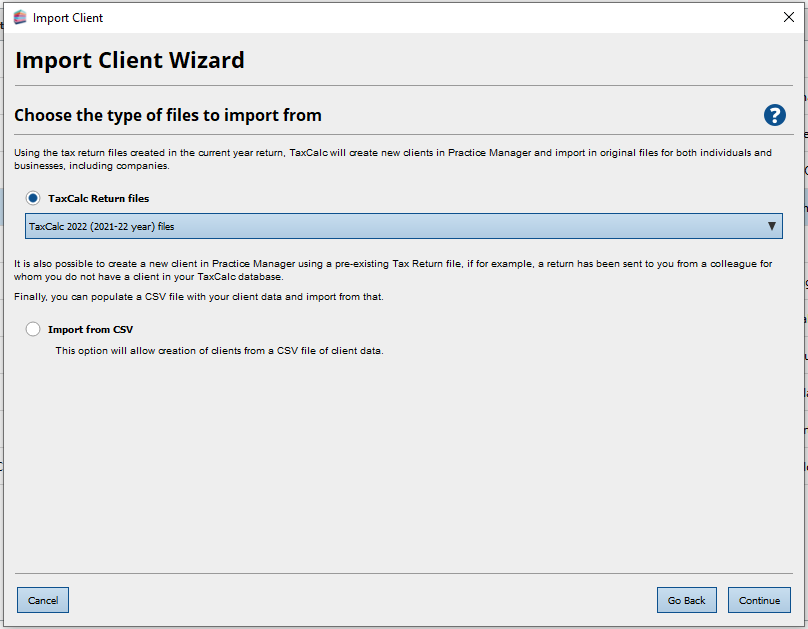808x629 pixels.
Task: Select the TaxCalc Return files radio button
Action: tap(33, 198)
